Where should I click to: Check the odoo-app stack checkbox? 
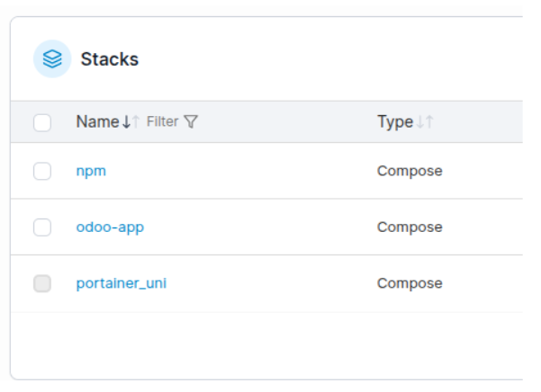pos(42,227)
